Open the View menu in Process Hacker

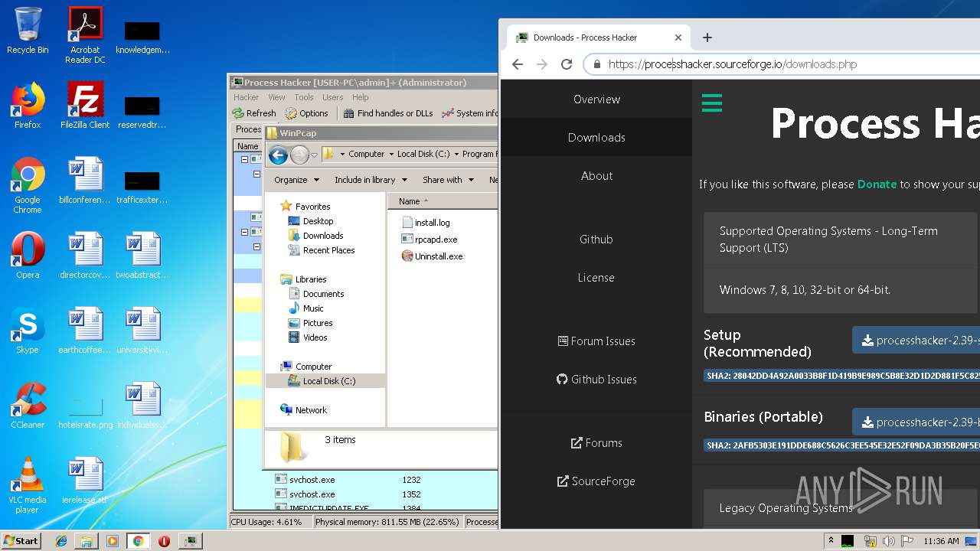click(276, 97)
